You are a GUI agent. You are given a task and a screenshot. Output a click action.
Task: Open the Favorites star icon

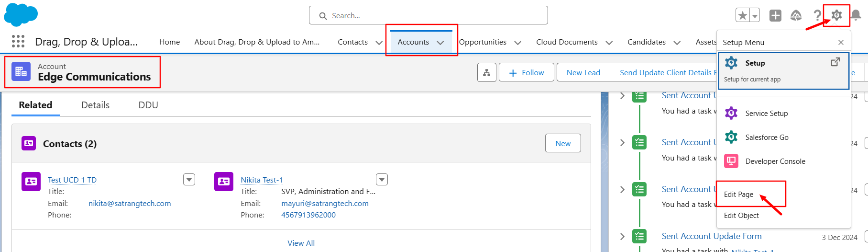click(x=742, y=16)
